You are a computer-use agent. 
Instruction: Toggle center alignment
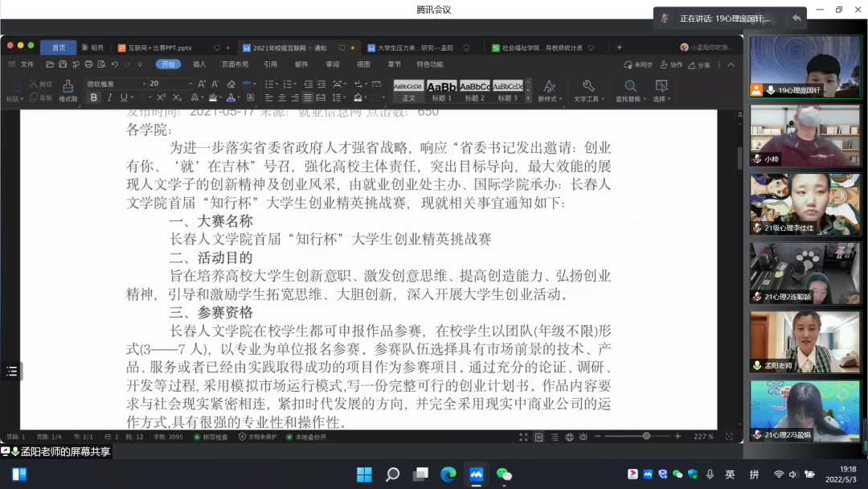282,97
